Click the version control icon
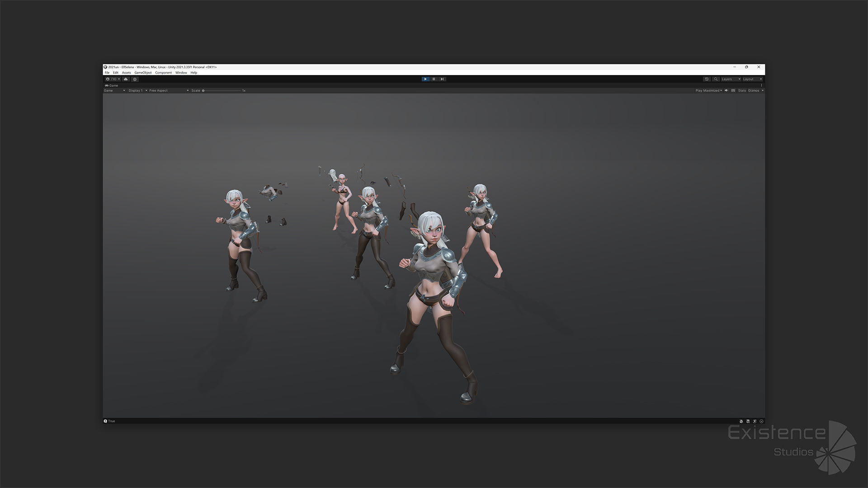This screenshot has width=868, height=488. (135, 79)
